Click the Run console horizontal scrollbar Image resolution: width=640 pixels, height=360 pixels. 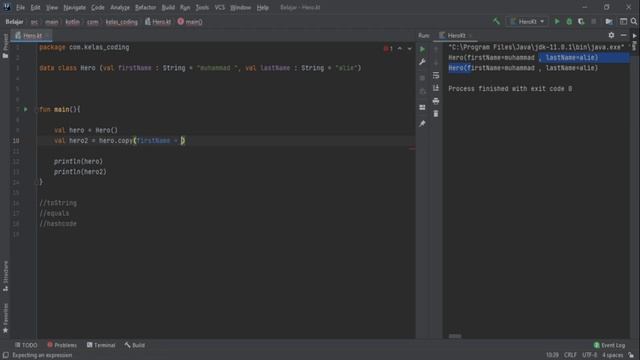tap(455, 336)
